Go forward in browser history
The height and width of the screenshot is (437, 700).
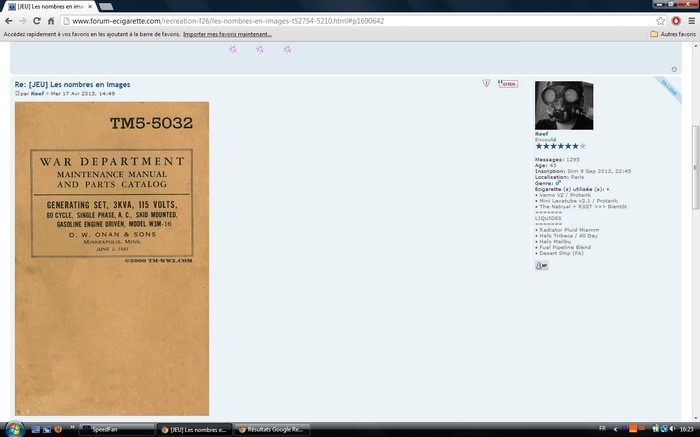point(22,21)
